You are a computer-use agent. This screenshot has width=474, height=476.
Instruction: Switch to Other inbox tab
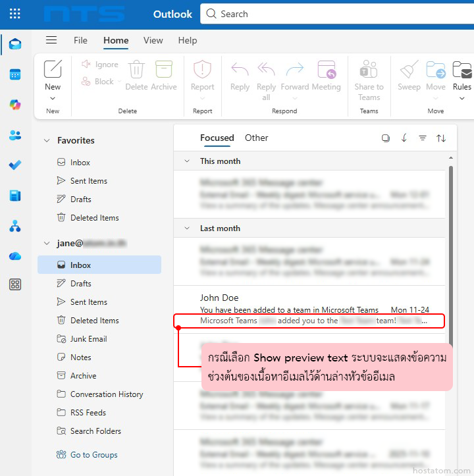(x=257, y=138)
